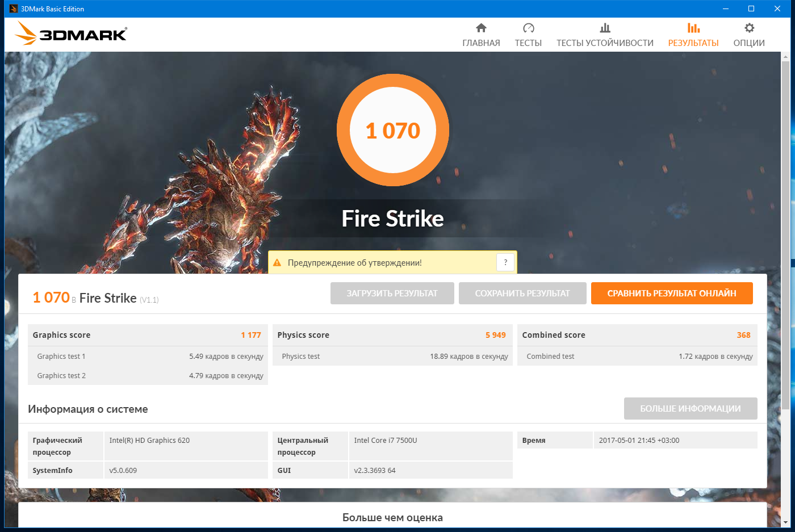The image size is (795, 532).
Task: Click the time value 2017-05-01 21:45
Action: click(x=639, y=441)
